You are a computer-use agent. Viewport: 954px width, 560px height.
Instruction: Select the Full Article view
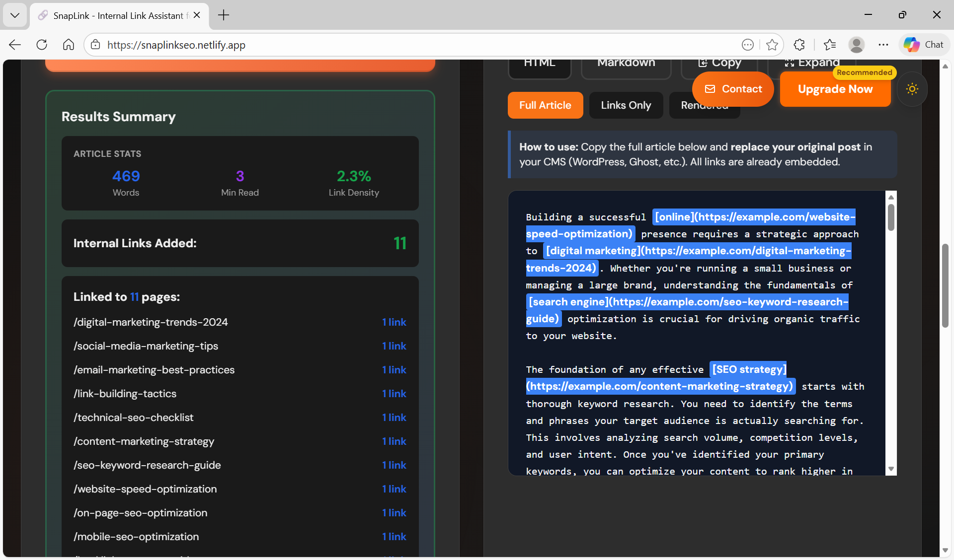545,105
